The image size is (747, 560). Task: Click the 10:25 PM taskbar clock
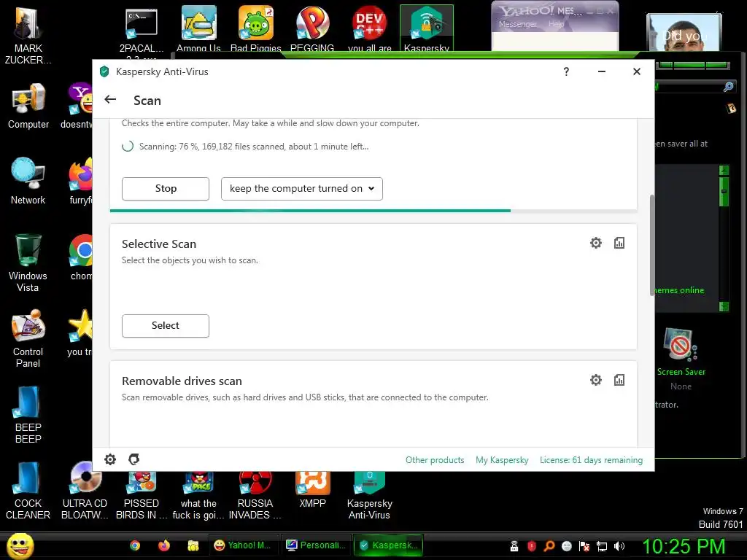click(684, 546)
